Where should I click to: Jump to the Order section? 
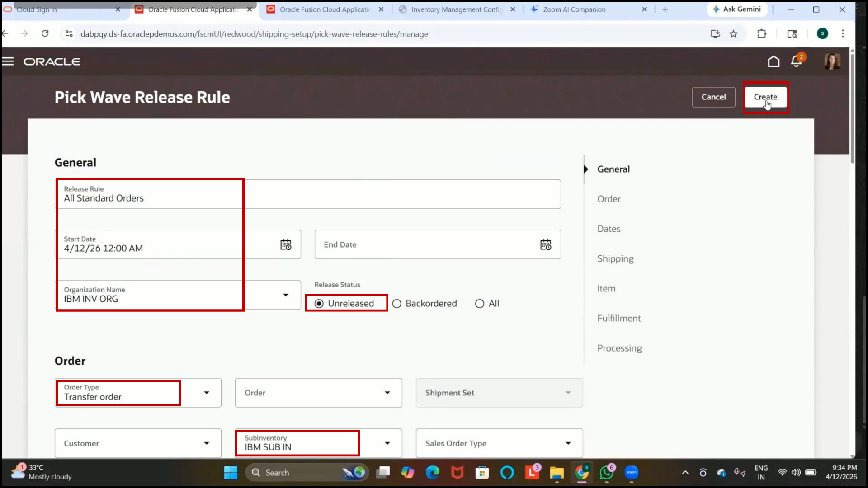click(609, 199)
